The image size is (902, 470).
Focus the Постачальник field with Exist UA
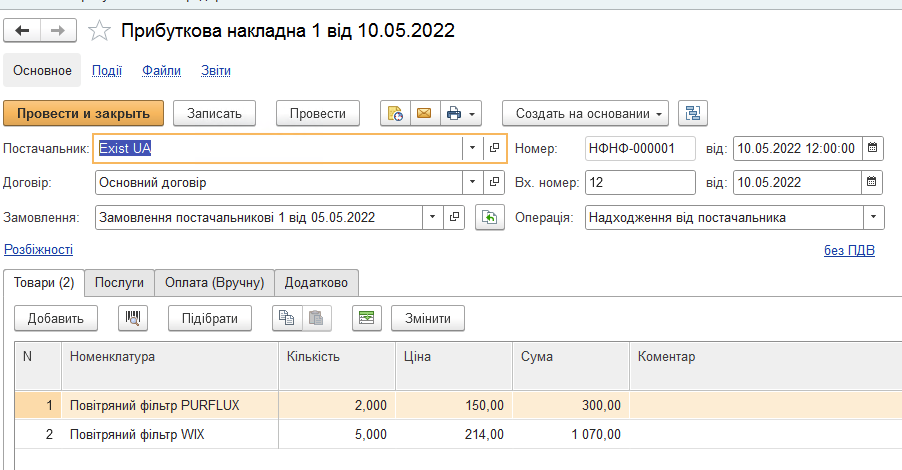(279, 148)
